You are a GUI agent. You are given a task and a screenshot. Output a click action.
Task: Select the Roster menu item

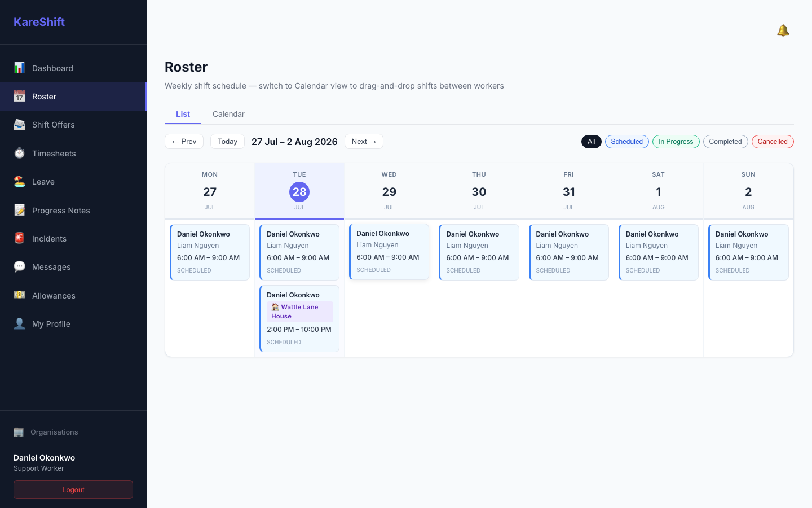tap(73, 96)
